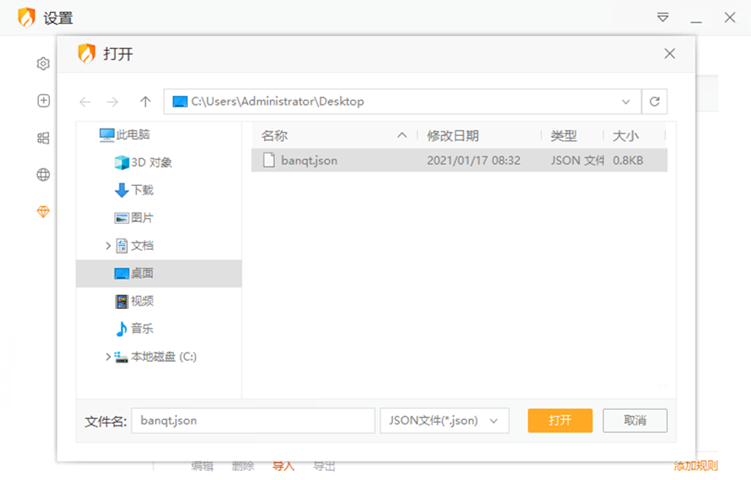Viewport: 751px width, 480px height.
Task: Click 导入 in the settings window
Action: click(284, 466)
